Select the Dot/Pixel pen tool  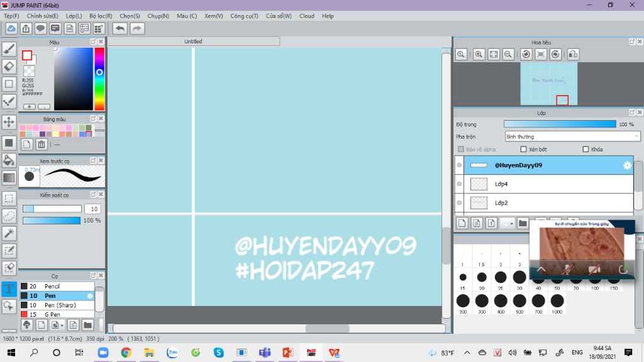(9, 101)
